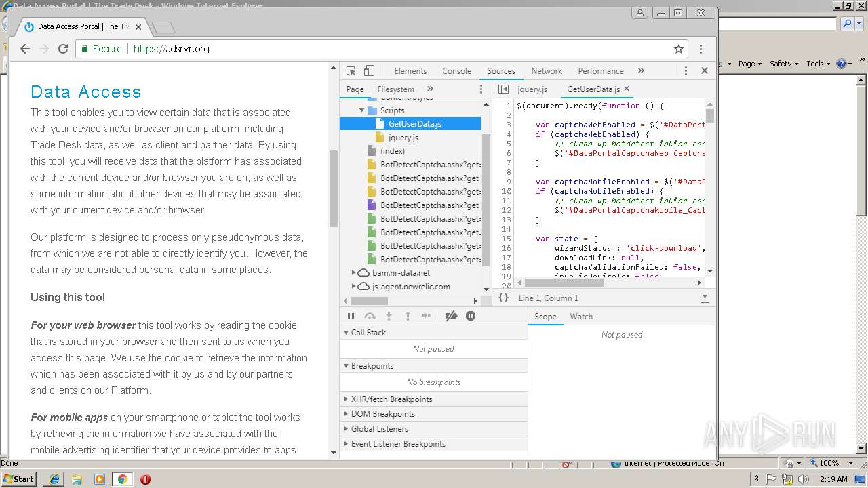The image size is (868, 488).
Task: Click the volume speaker tray icon
Action: pos(803,479)
